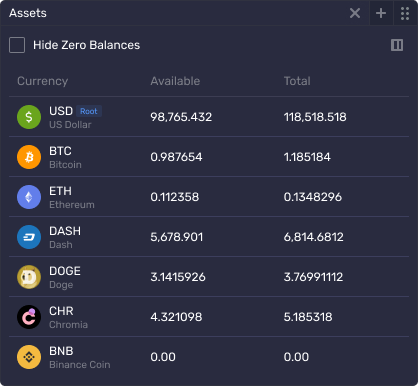The width and height of the screenshot is (418, 386).
Task: Click the Root badge next to USD
Action: pos(89,111)
